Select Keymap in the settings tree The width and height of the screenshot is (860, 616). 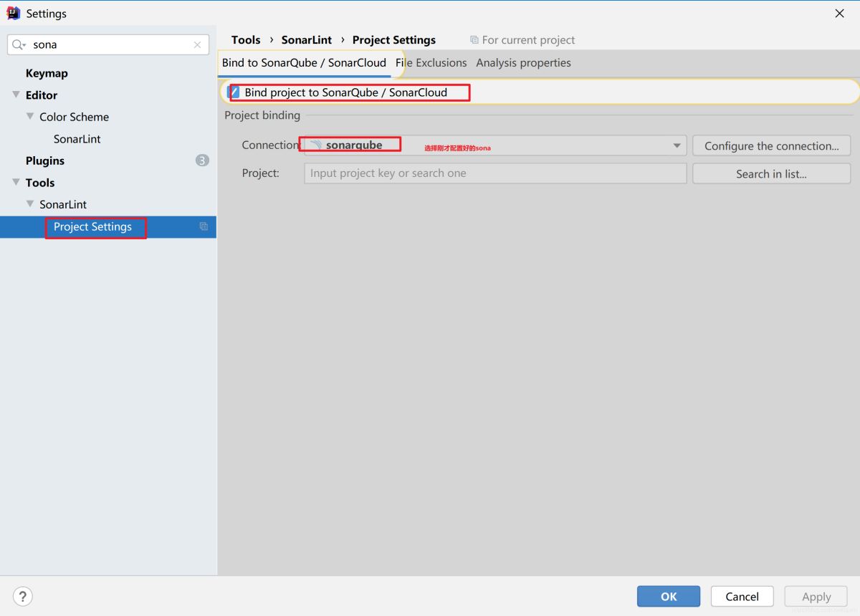(47, 73)
